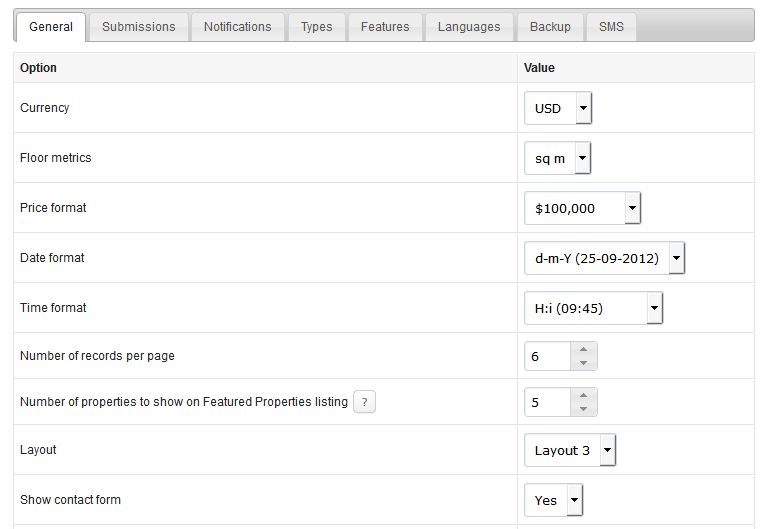This screenshot has height=529, width=763.
Task: Increase featured properties count with up arrow
Action: point(583,395)
